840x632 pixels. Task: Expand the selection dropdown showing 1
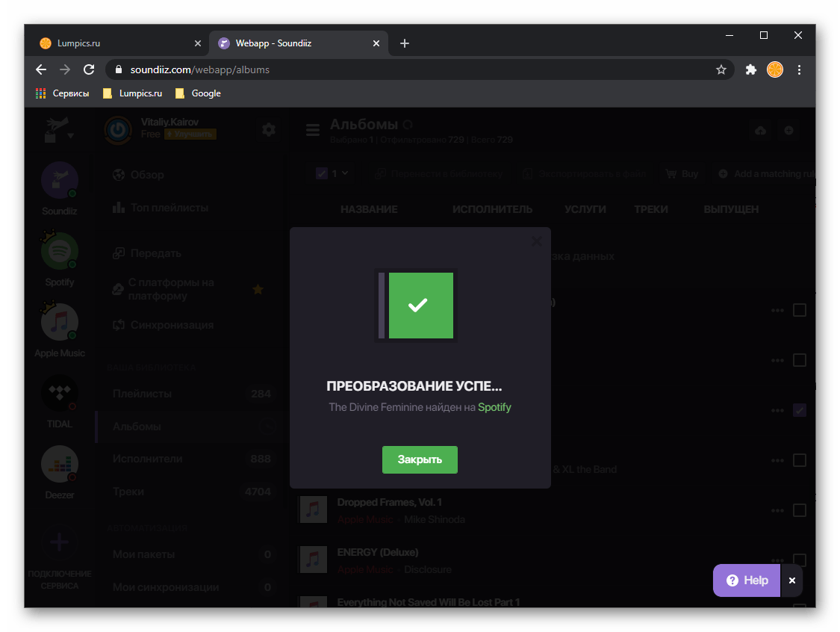pyautogui.click(x=333, y=173)
